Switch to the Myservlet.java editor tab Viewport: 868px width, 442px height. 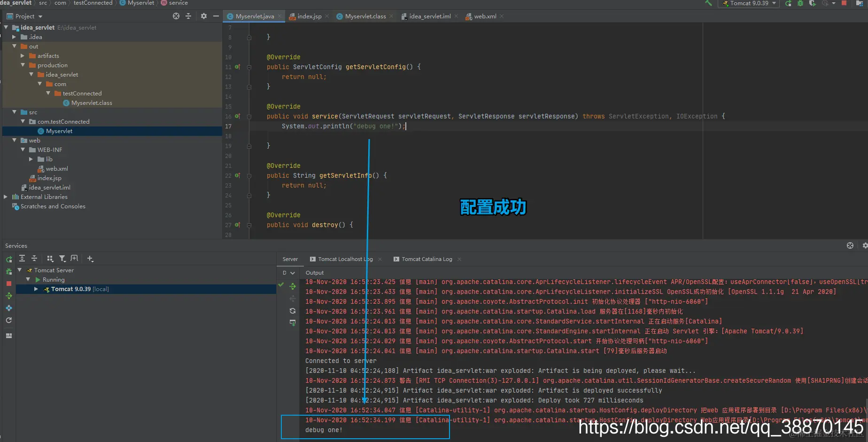[255, 16]
